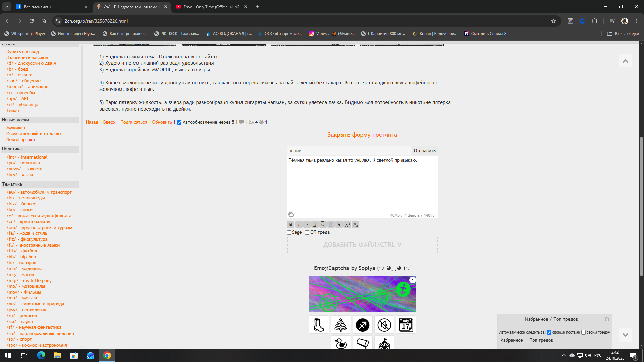Disable Автообновление checkbox
644x362 pixels.
[179, 122]
